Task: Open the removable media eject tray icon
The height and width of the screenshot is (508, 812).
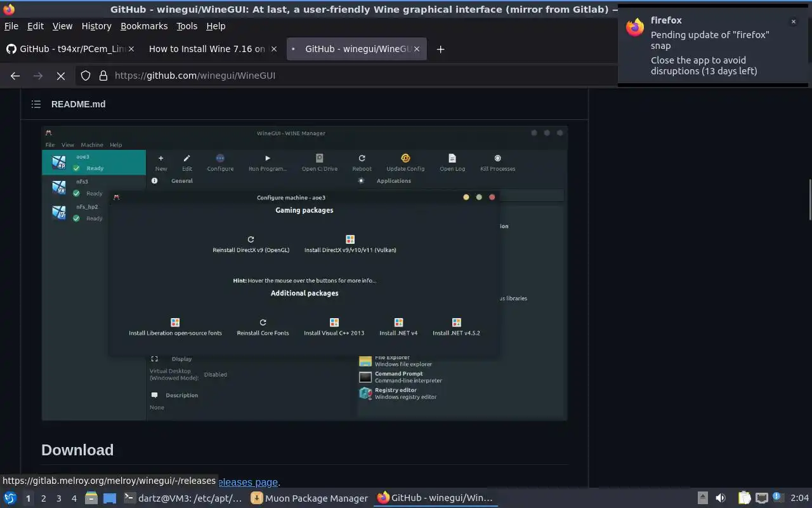Action: point(703,498)
